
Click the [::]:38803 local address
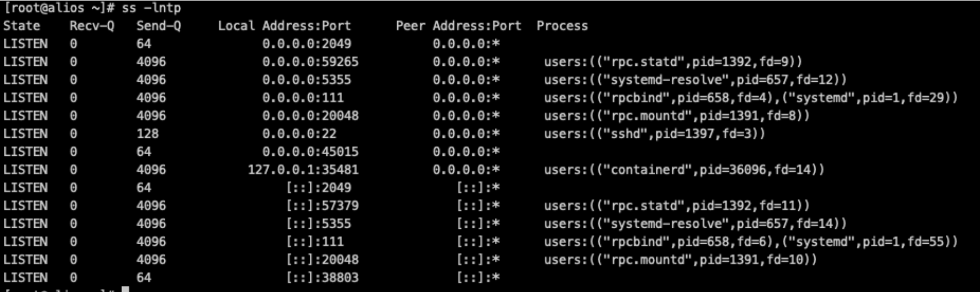pyautogui.click(x=322, y=278)
